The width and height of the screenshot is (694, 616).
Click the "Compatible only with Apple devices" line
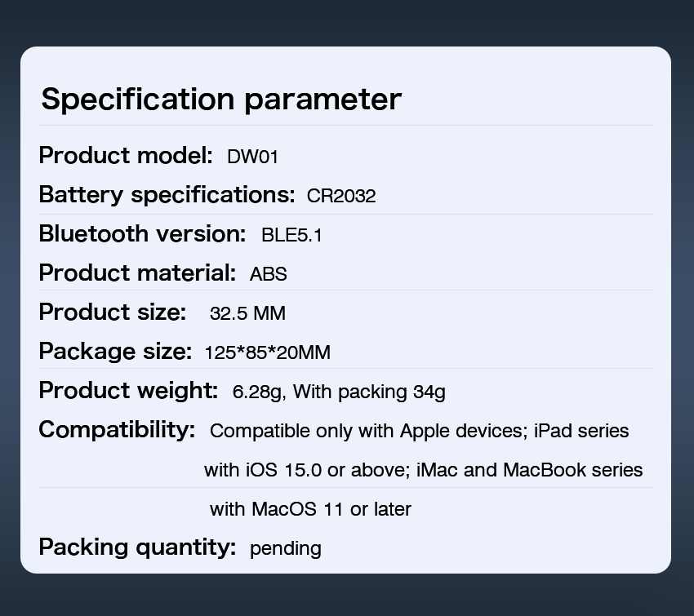367,431
